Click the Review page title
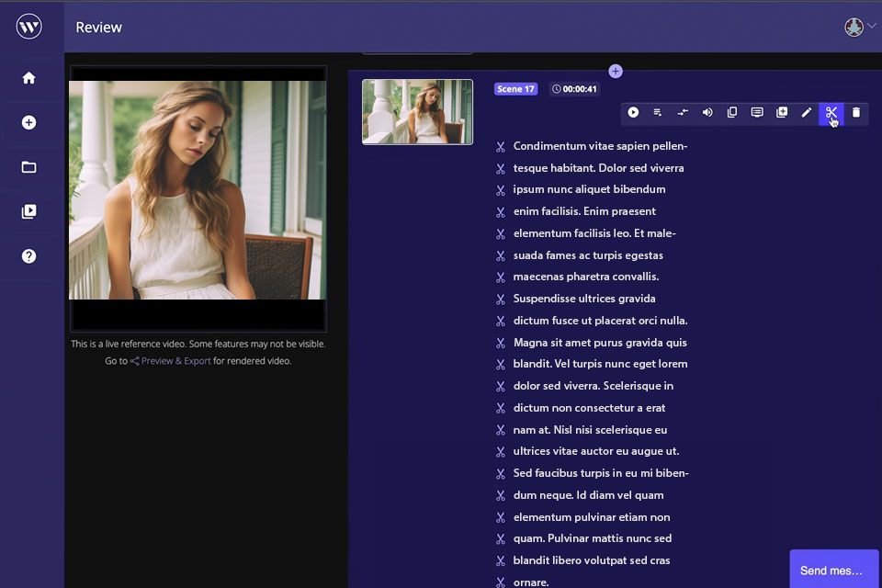This screenshot has height=588, width=882. pyautogui.click(x=99, y=27)
